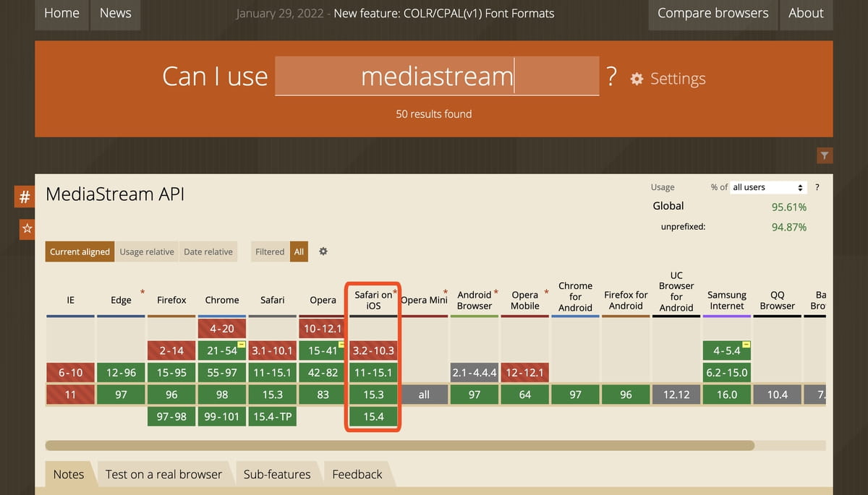Select Current aligned view mode

coord(80,251)
